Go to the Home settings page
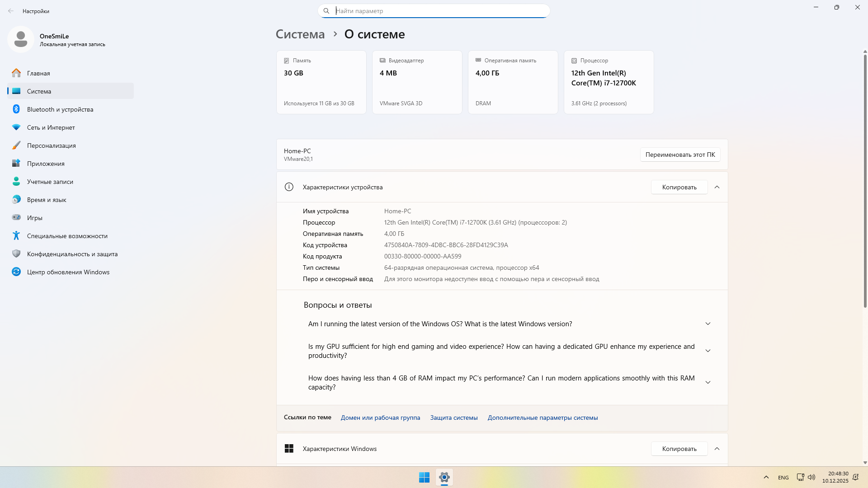The width and height of the screenshot is (868, 488). tap(38, 73)
